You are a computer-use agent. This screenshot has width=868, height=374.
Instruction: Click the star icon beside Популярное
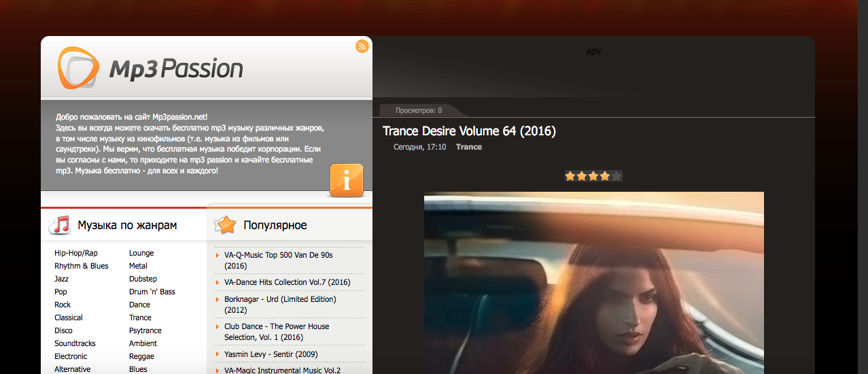225,225
